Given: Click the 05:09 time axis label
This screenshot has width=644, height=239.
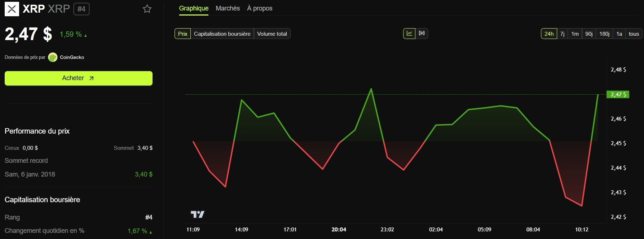Looking at the screenshot, I should tap(484, 230).
